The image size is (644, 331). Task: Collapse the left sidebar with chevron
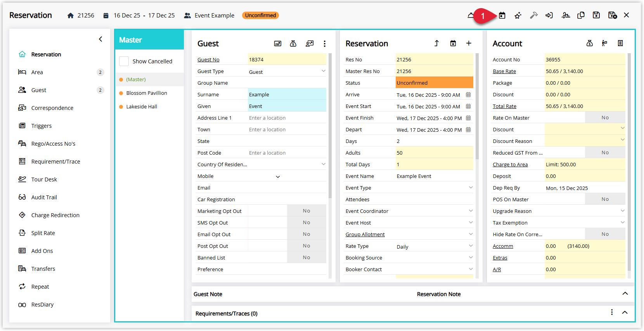[100, 39]
